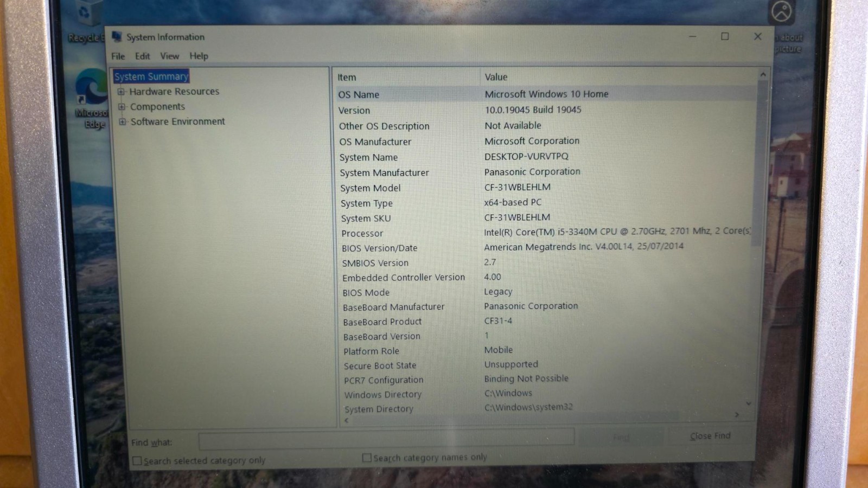868x488 pixels.
Task: Select the System Model row label
Action: (370, 188)
